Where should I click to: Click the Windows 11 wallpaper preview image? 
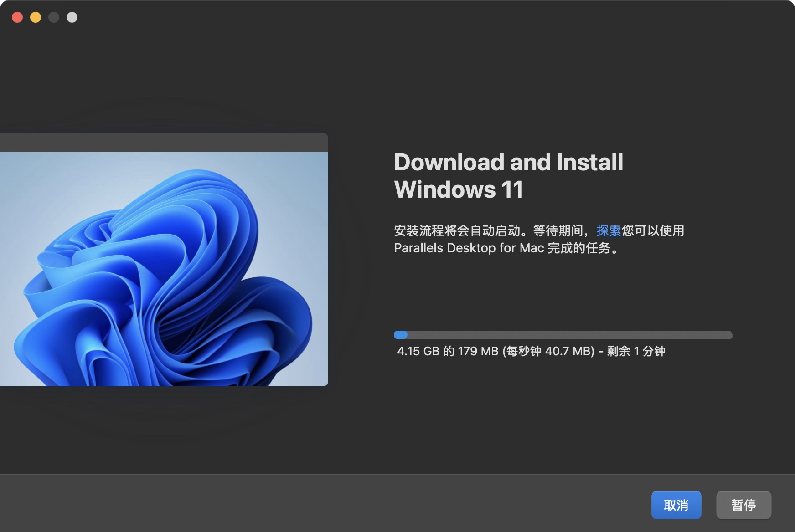tap(164, 269)
